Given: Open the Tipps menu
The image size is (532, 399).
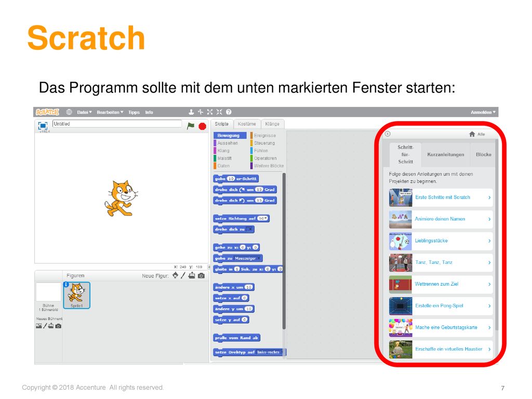Looking at the screenshot, I should [134, 112].
